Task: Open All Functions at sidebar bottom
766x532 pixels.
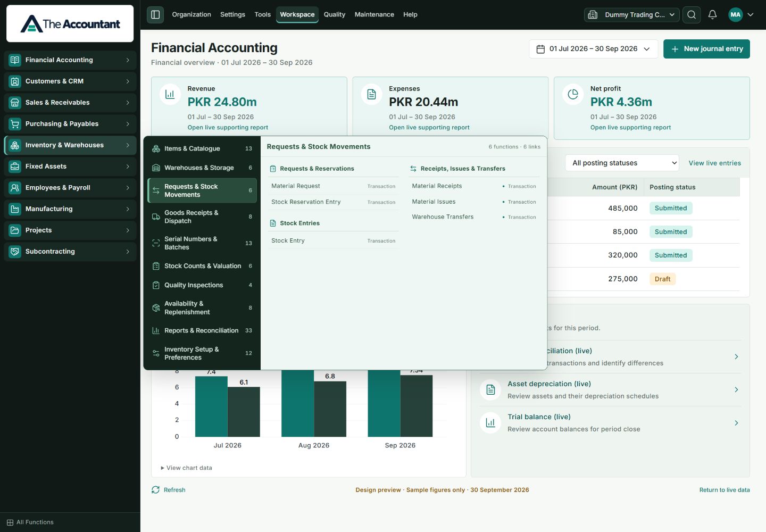Action: 30,522
